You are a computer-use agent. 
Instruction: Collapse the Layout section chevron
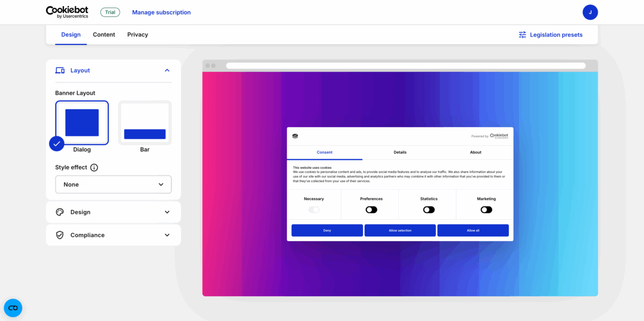coord(167,71)
